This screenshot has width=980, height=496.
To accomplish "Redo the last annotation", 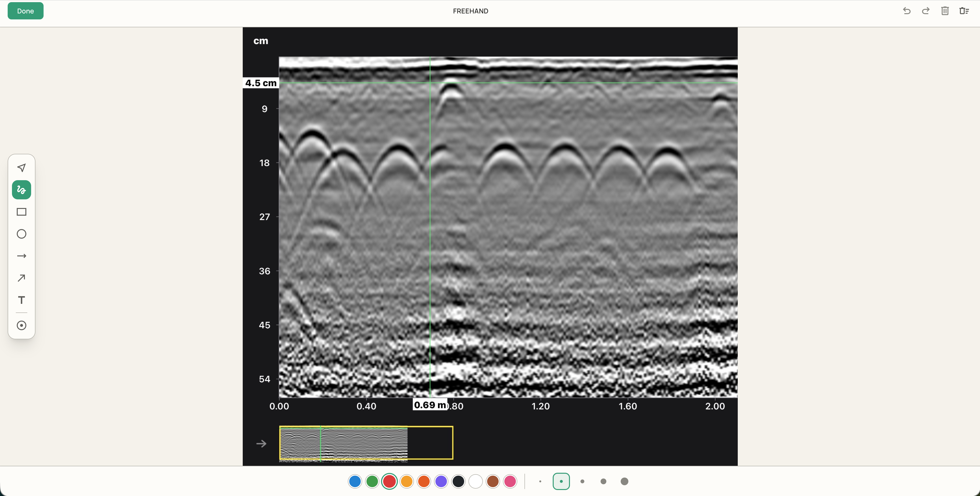I will point(926,11).
